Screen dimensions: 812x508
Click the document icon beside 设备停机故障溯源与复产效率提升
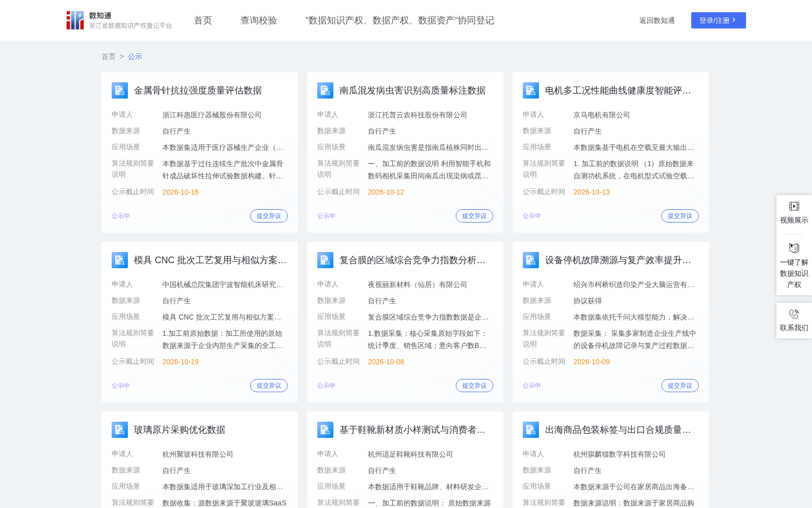tap(531, 260)
